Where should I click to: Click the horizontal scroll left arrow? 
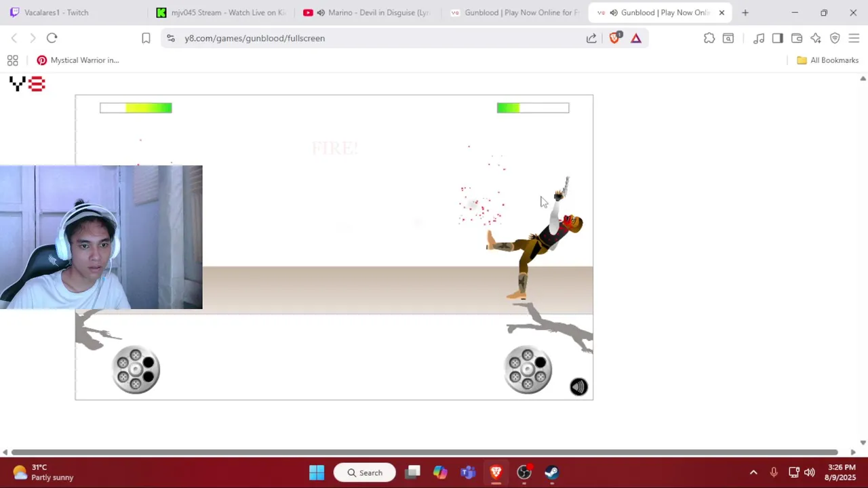(x=5, y=452)
